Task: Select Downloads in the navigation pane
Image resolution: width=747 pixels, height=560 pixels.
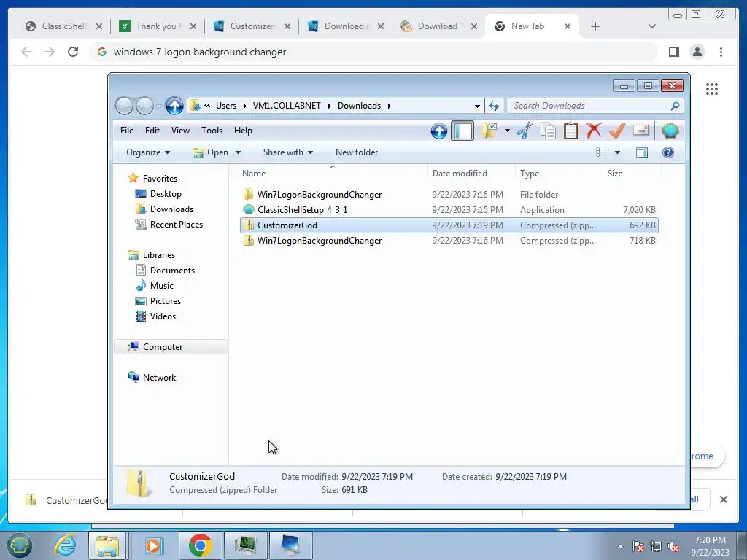Action: pyautogui.click(x=171, y=209)
